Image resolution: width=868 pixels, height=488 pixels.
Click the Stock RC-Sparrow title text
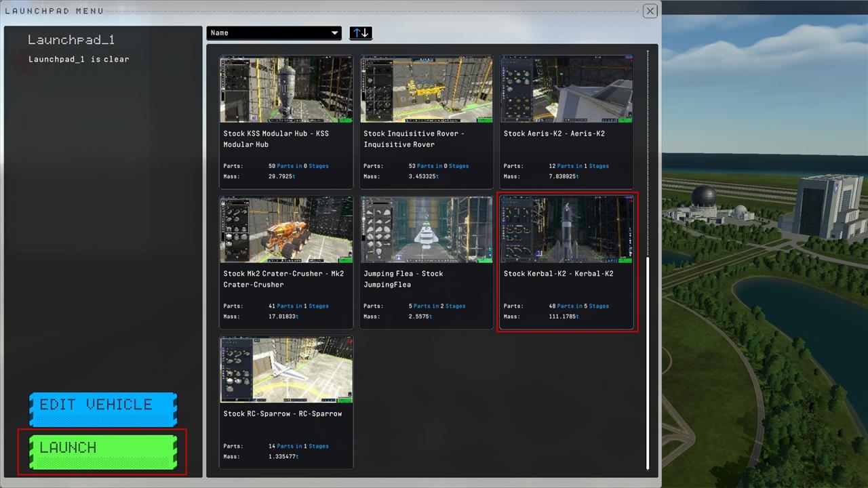pyautogui.click(x=283, y=413)
